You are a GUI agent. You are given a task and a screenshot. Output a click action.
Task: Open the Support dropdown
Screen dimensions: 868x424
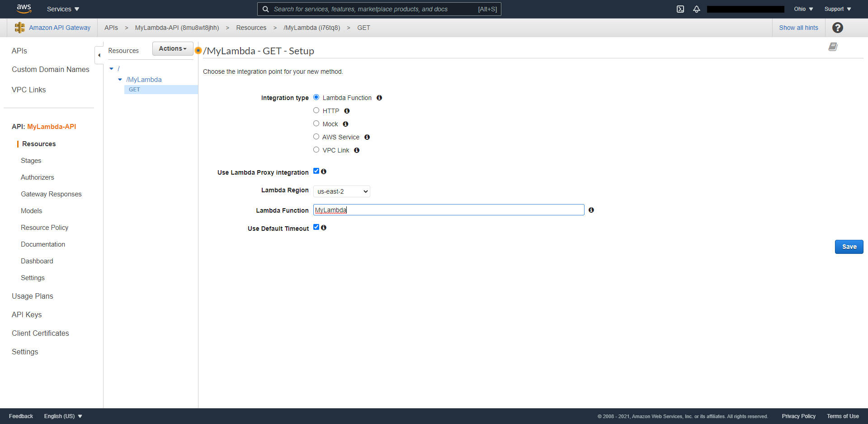838,9
